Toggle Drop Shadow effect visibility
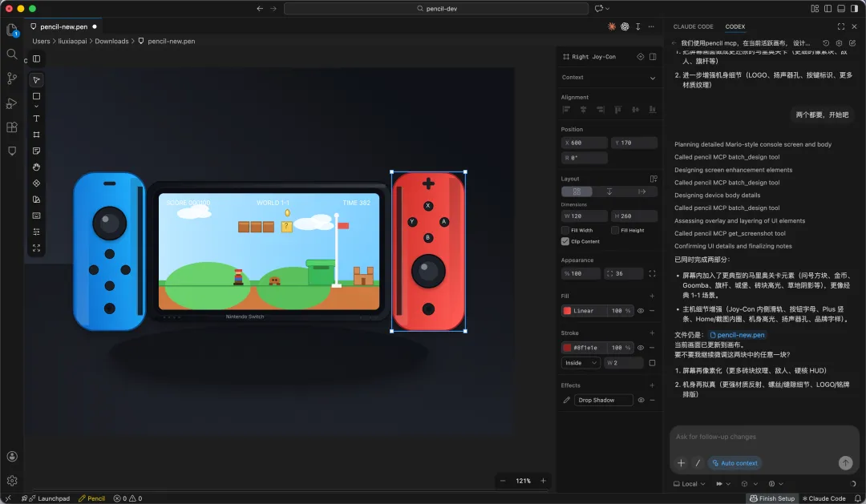The height and width of the screenshot is (504, 866). [641, 400]
